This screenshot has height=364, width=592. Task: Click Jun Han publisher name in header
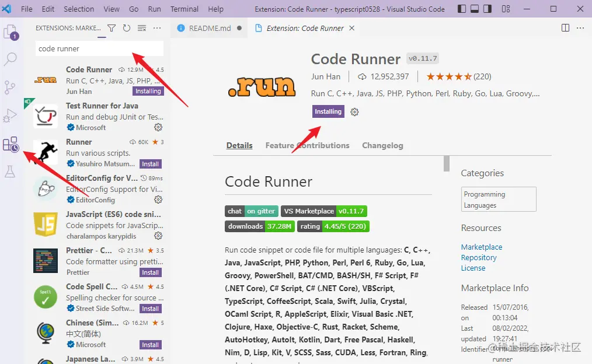click(325, 76)
